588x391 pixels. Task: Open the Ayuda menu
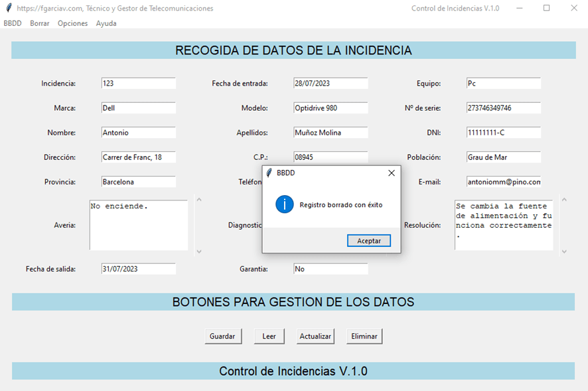106,23
